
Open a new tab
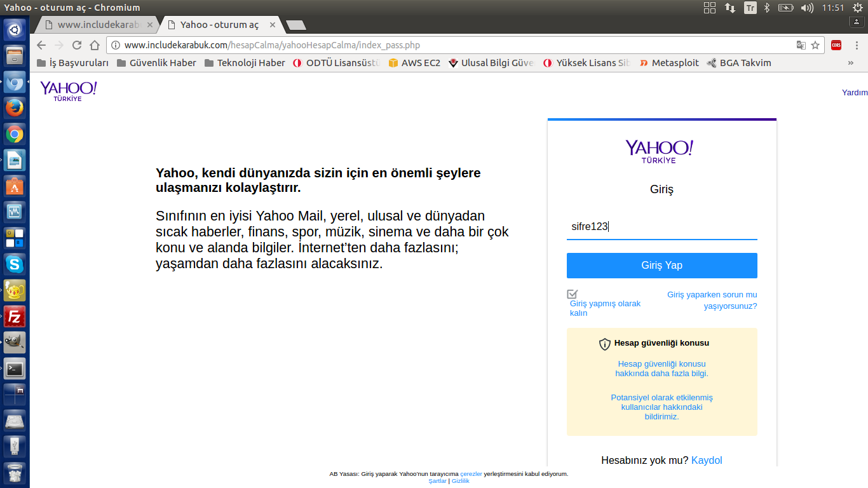296,25
